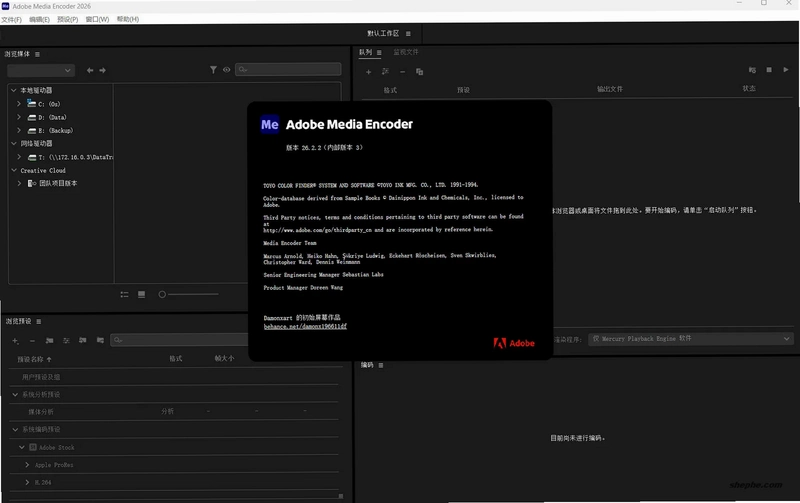The width and height of the screenshot is (800, 503).
Task: Delete preset with minus icon
Action: [32, 340]
